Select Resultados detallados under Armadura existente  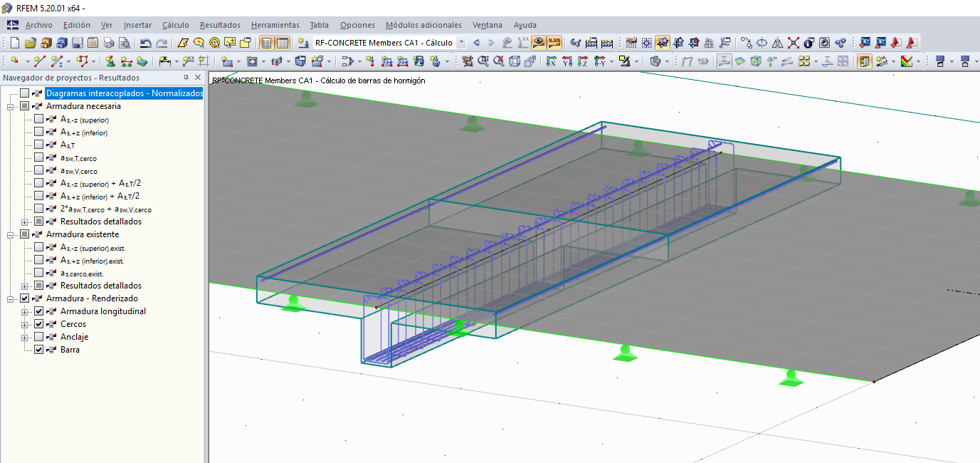point(100,286)
